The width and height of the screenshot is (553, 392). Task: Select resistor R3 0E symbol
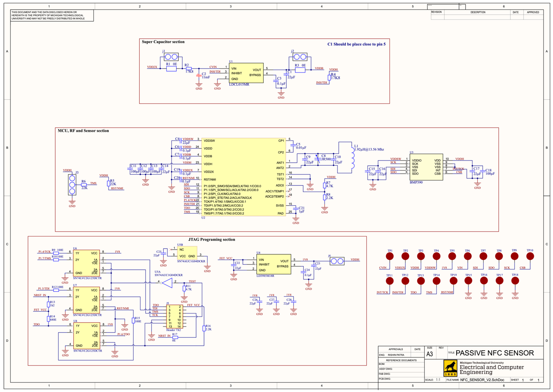click(300, 70)
